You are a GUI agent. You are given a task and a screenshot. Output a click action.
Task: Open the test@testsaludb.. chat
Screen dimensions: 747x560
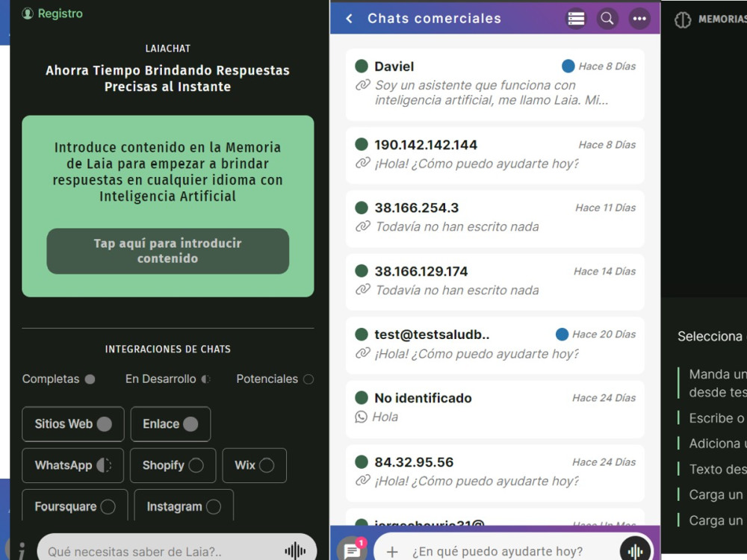[x=495, y=345]
